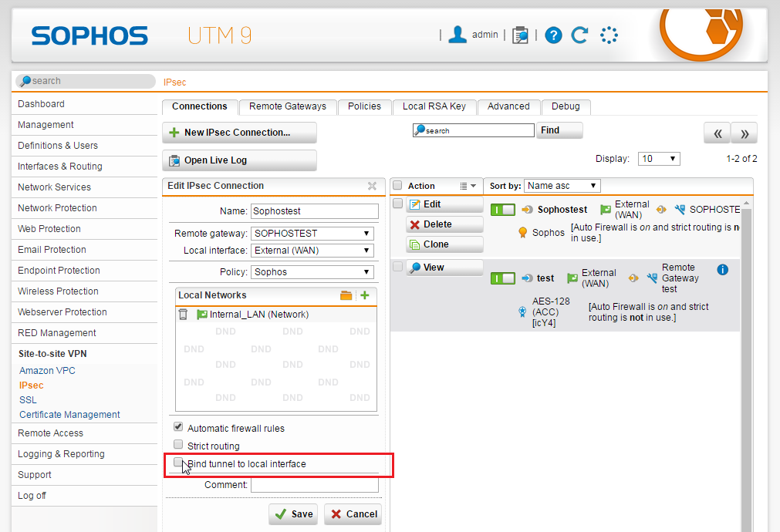
Task: Expand the Action list menu
Action: (x=468, y=186)
